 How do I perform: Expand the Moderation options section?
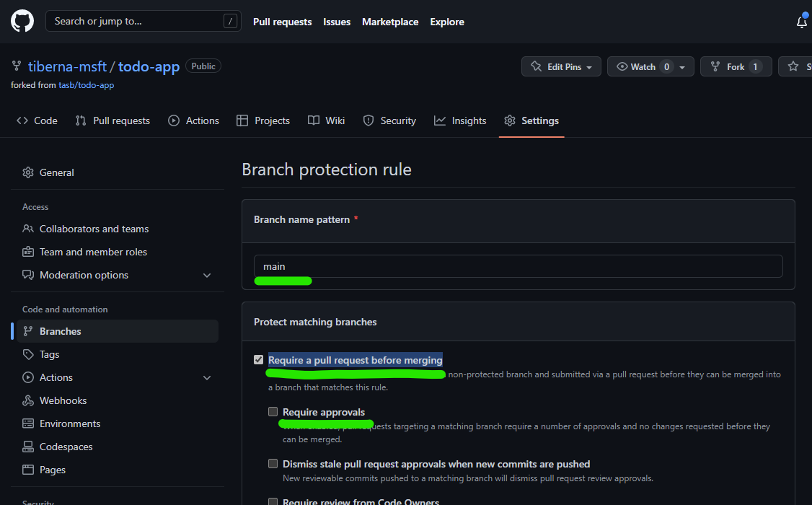(207, 275)
